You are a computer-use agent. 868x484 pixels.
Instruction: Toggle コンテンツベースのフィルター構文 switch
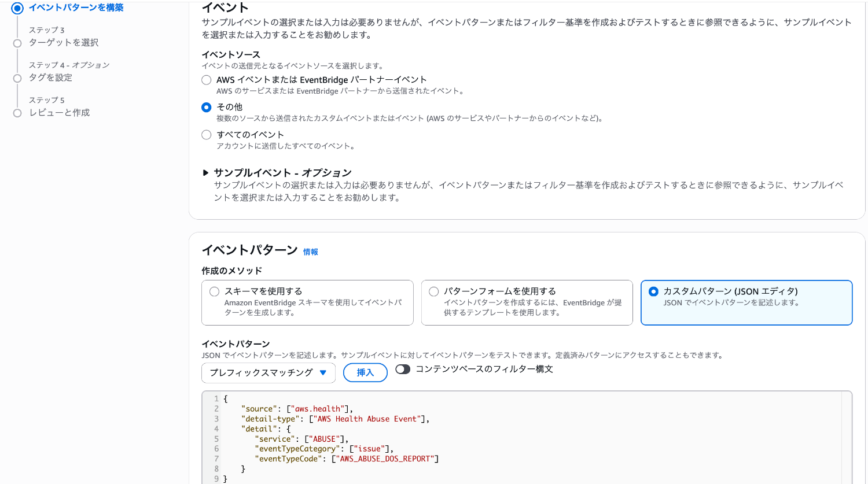(403, 370)
